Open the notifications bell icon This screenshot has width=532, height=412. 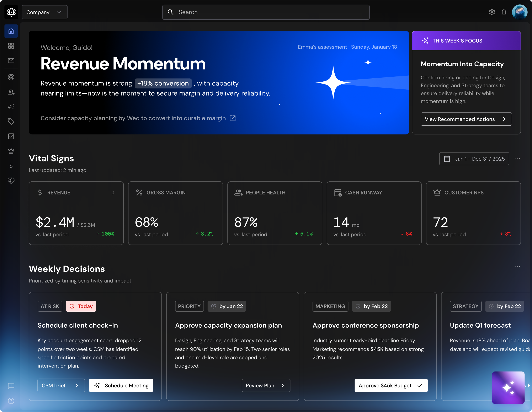point(504,12)
